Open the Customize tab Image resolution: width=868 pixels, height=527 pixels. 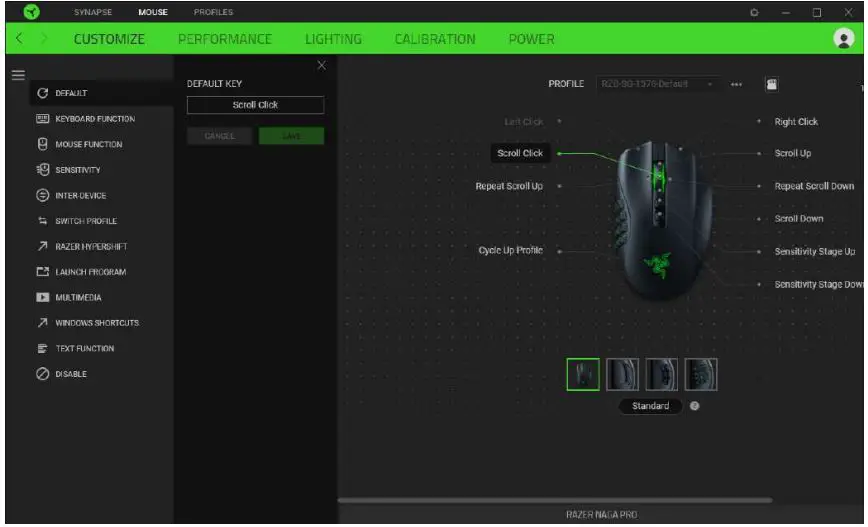[x=109, y=39]
